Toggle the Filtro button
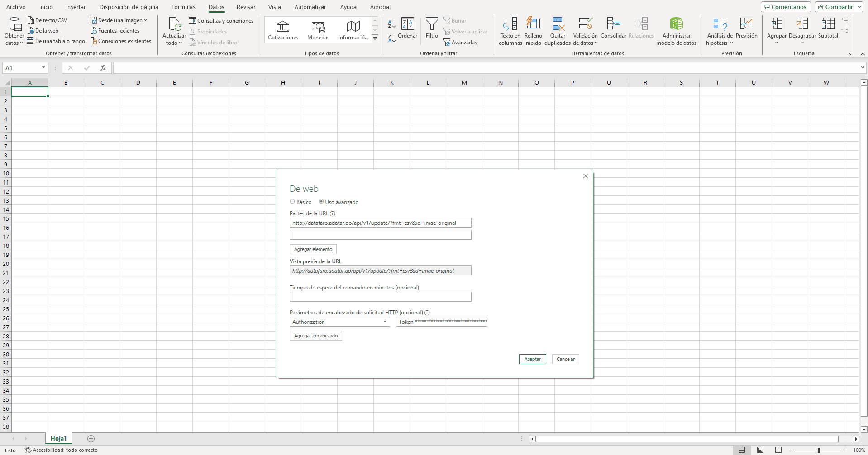The height and width of the screenshot is (455, 868). tap(432, 28)
